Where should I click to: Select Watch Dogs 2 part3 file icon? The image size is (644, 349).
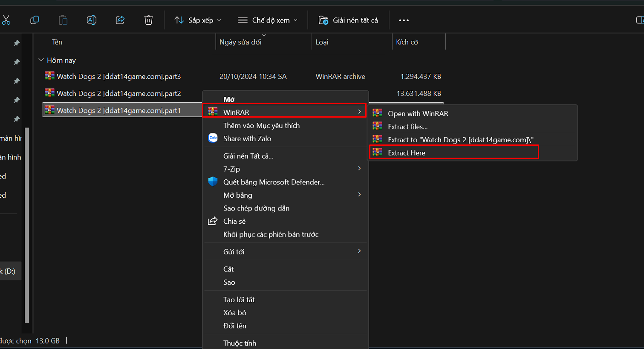click(50, 76)
